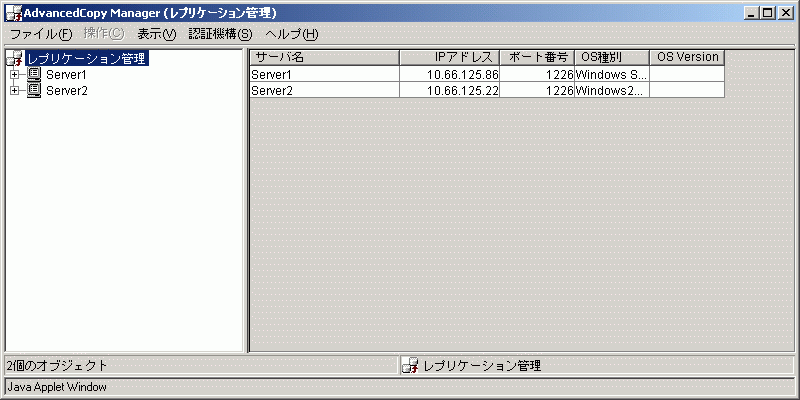Click port number 1226 in Server2 row

coord(537,90)
